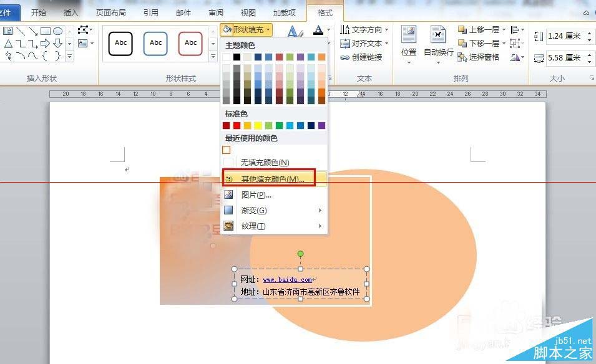This screenshot has height=364, width=596.
Task: Click the www.baidu.com hyperlink
Action: coord(287,279)
